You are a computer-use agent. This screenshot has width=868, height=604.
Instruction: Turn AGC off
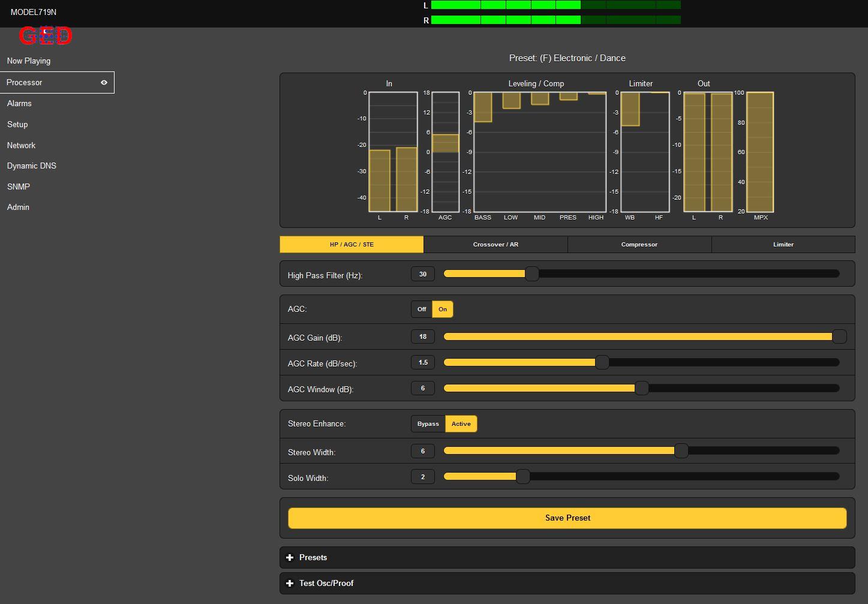pyautogui.click(x=421, y=309)
